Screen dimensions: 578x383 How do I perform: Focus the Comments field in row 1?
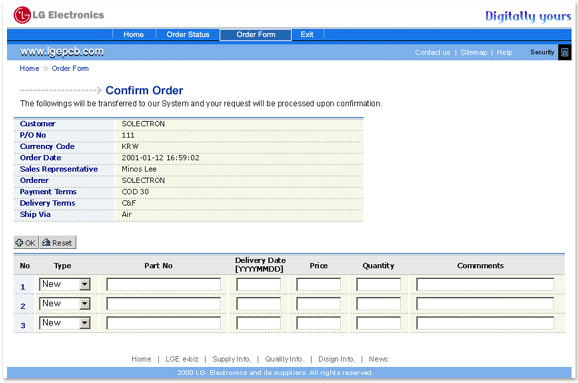point(485,285)
